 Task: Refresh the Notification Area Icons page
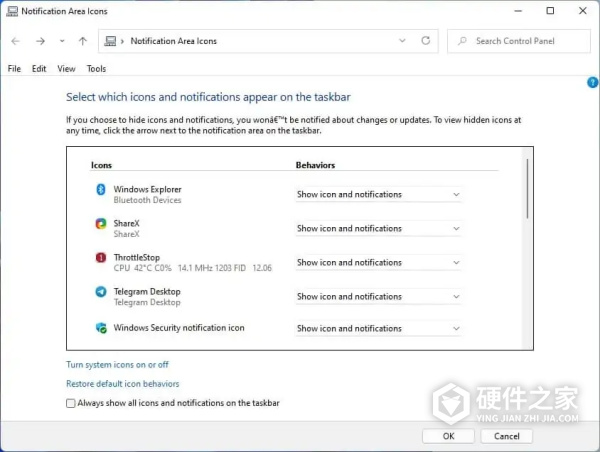click(426, 41)
